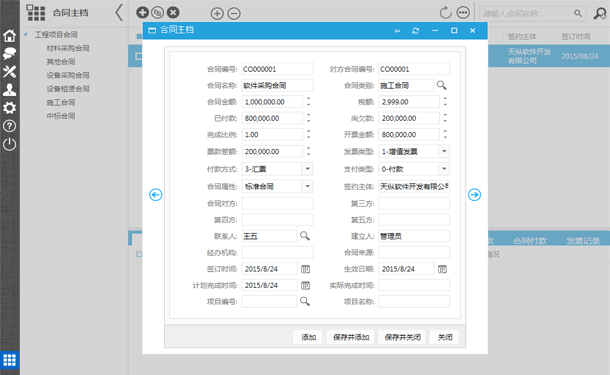Image resolution: width=610 pixels, height=375 pixels.
Task: Click the 合同金额 spinner arrows
Action: tap(309, 102)
